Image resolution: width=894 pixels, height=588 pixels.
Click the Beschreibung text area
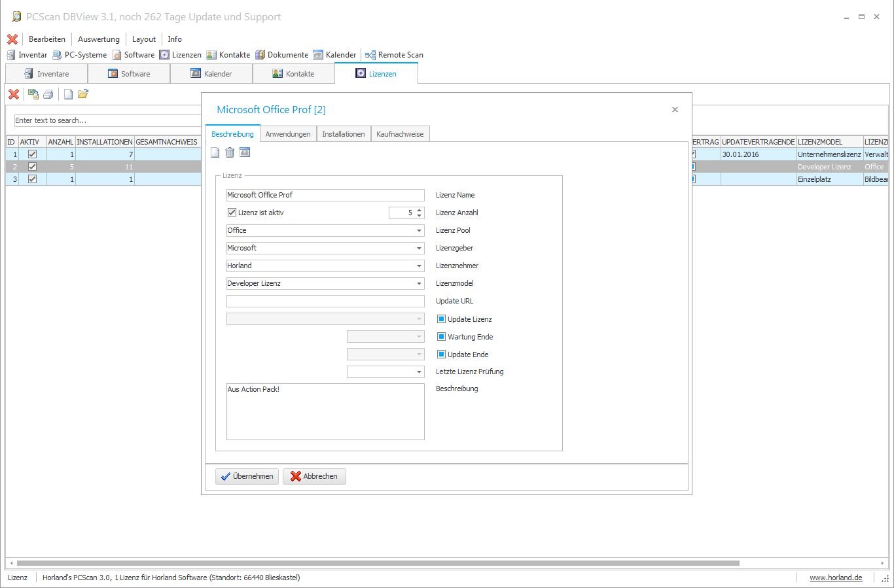point(325,411)
